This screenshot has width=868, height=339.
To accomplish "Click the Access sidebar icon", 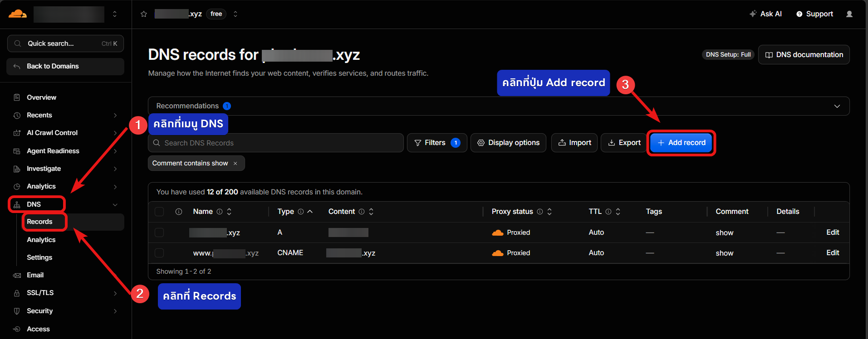I will [17, 329].
